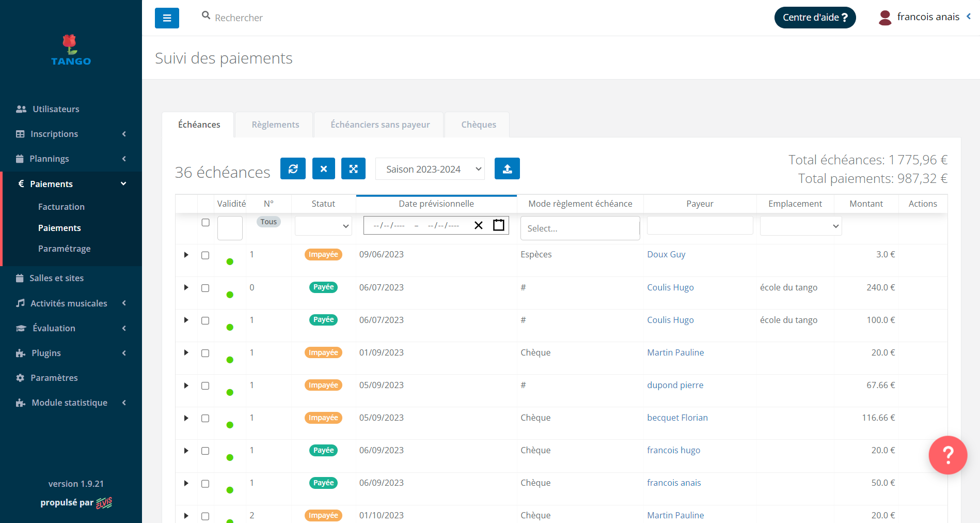This screenshot has width=980, height=523.
Task: Click the blue X clear filters button
Action: coord(324,168)
